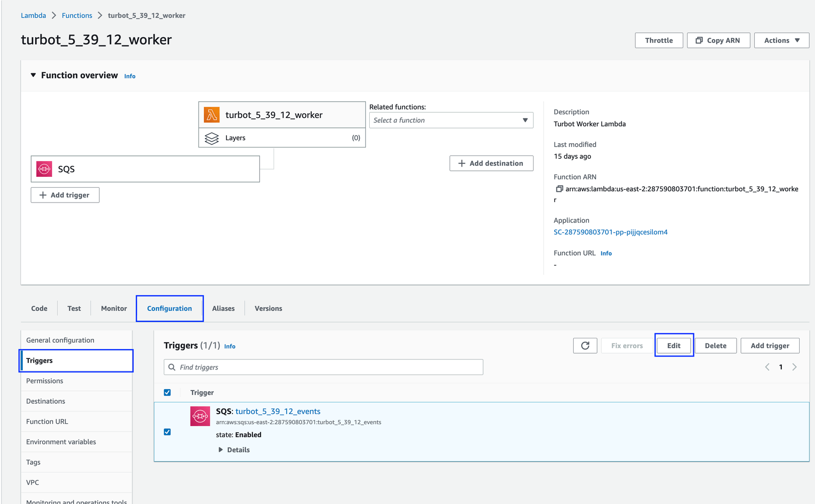The width and height of the screenshot is (815, 504).
Task: Toggle the select-all Trigger header checkbox
Action: (167, 392)
